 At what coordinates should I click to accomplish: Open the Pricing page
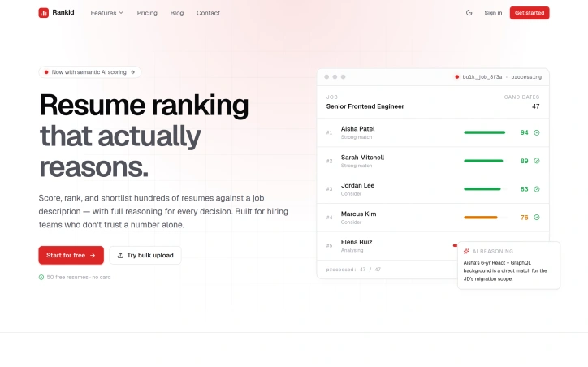pos(147,13)
